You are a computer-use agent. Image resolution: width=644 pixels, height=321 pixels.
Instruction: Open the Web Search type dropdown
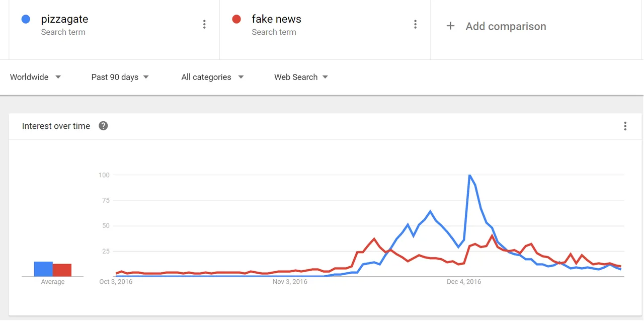pyautogui.click(x=301, y=77)
